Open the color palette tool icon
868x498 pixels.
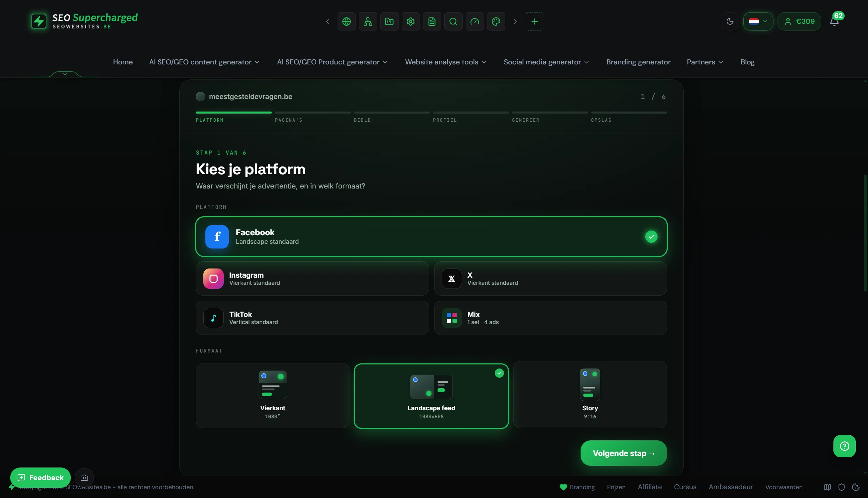(x=496, y=22)
